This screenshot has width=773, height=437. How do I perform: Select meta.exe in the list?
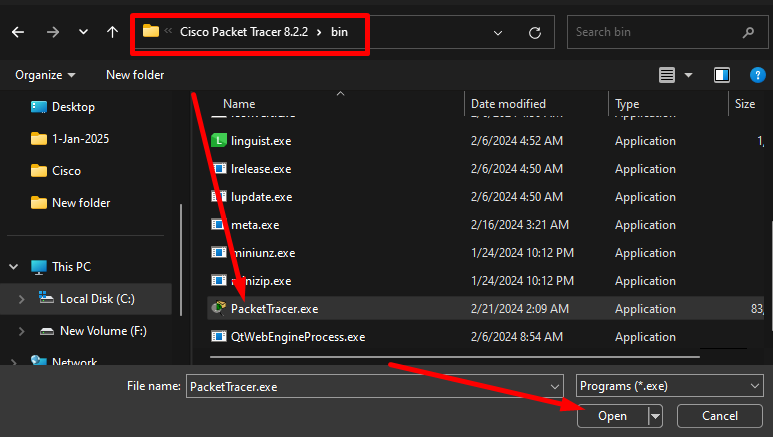(x=255, y=225)
